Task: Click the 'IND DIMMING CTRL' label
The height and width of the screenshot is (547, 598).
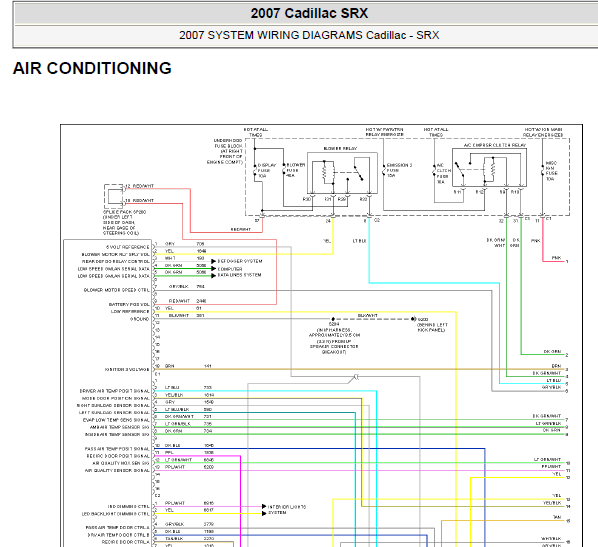Action: click(129, 507)
